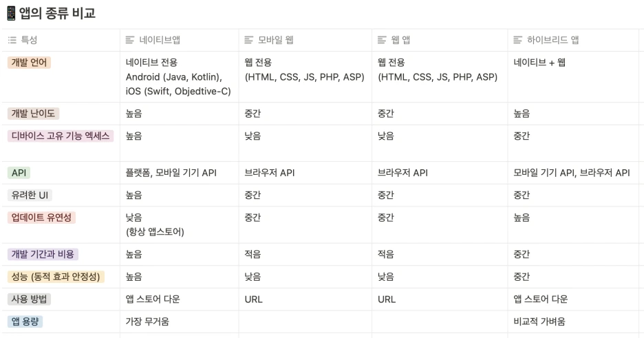The image size is (644, 338).
Task: Click the text icon beside 모바일 웹 header
Action: pos(249,40)
